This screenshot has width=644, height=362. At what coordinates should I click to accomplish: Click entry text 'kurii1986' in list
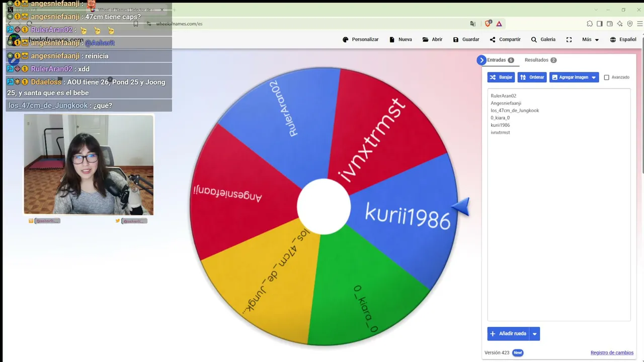500,125
